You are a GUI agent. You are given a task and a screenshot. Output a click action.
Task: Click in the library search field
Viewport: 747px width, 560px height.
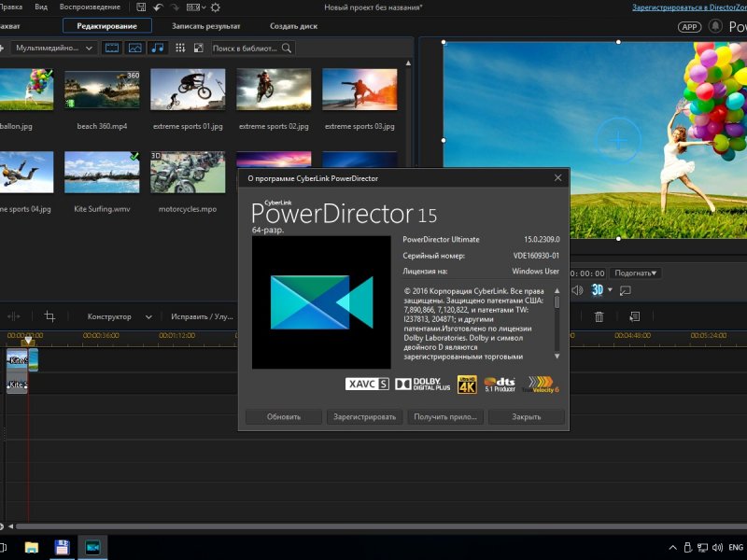click(246, 49)
